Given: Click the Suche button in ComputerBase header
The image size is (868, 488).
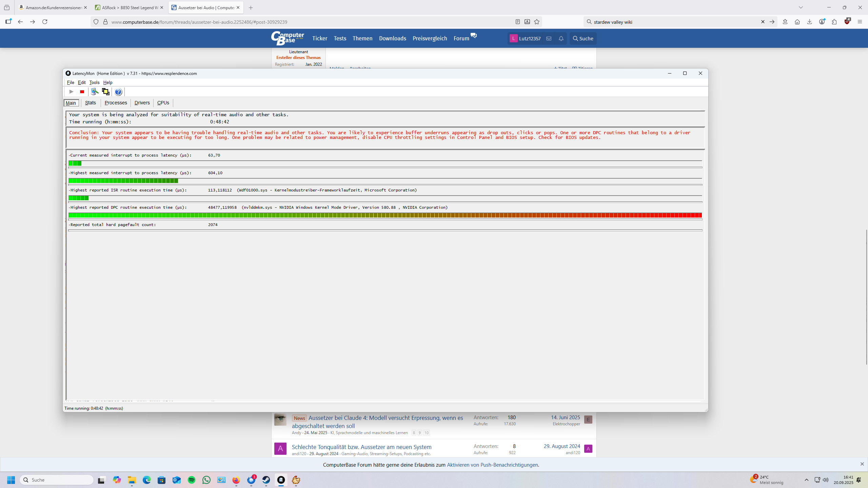Looking at the screenshot, I should [x=583, y=39].
